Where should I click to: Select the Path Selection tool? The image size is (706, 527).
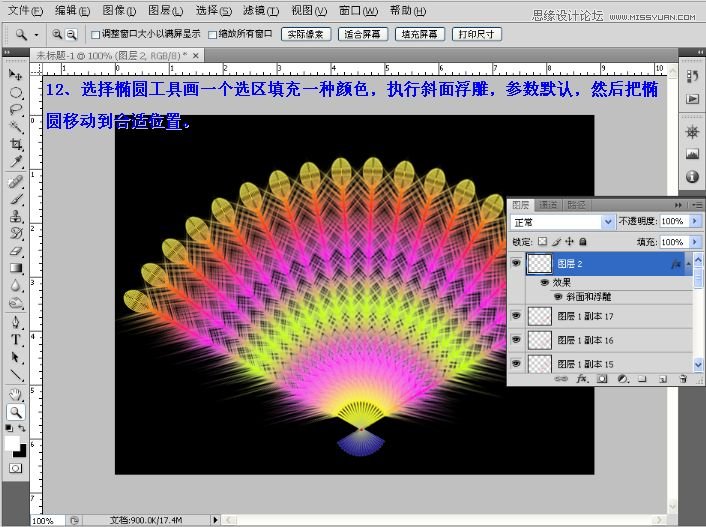coord(15,357)
